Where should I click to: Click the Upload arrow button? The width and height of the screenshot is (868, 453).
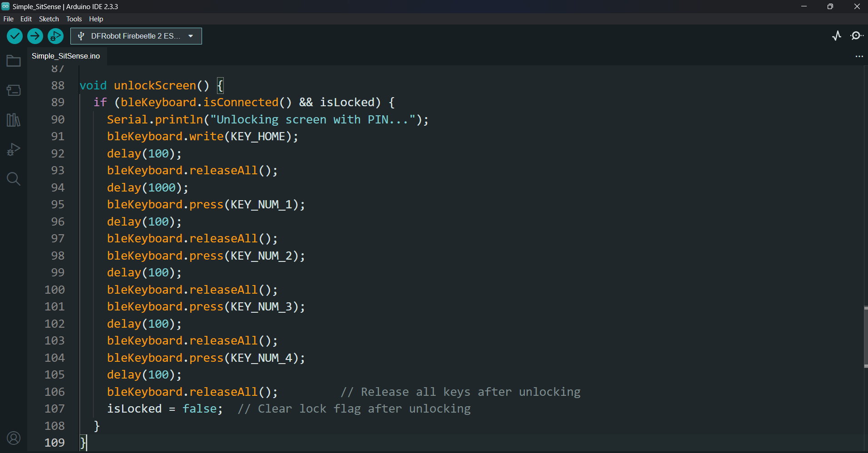click(x=35, y=36)
